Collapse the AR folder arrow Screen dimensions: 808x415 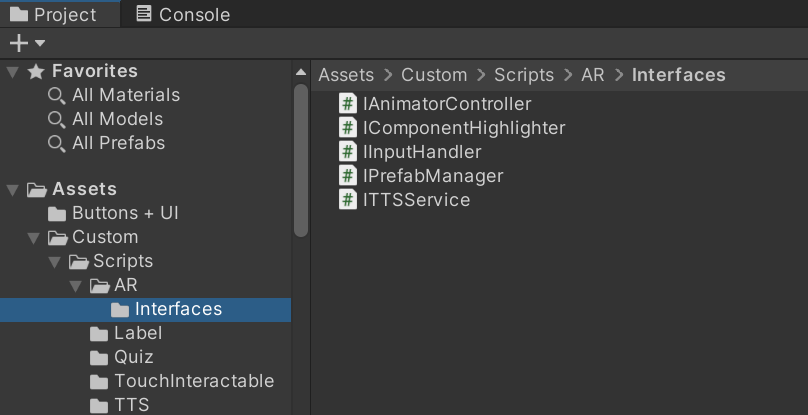(x=75, y=286)
